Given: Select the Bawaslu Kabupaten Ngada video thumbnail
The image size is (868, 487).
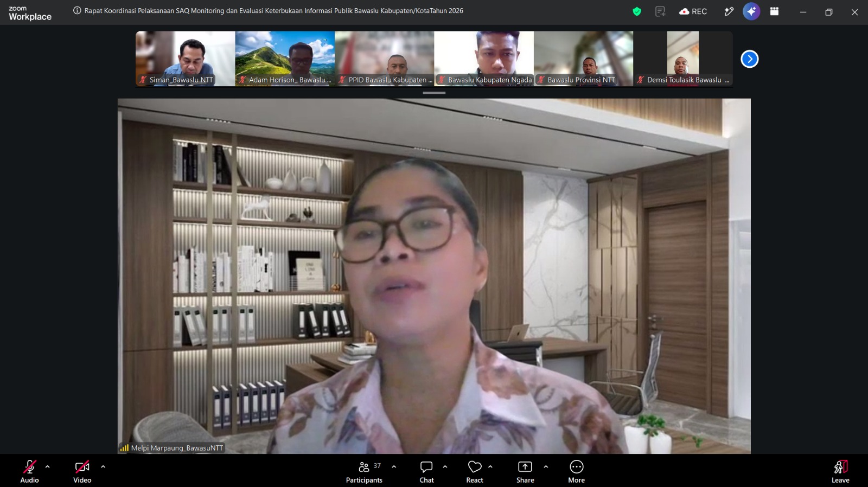Looking at the screenshot, I should [x=484, y=59].
